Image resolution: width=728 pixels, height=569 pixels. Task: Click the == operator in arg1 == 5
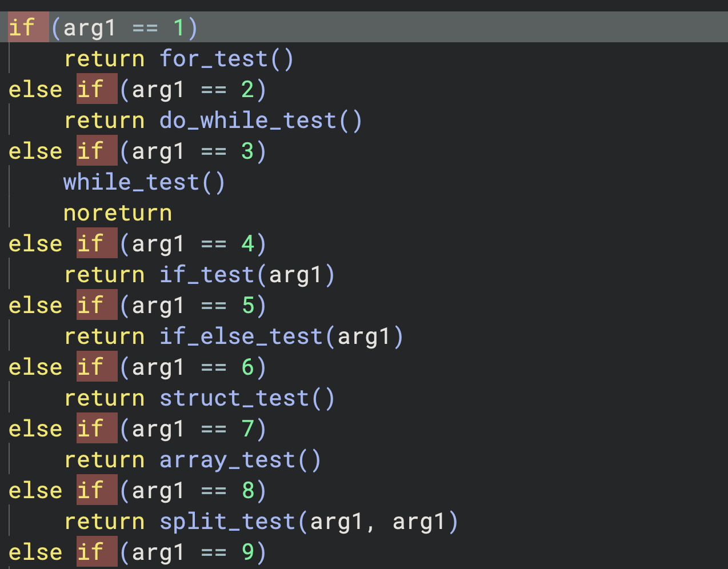click(214, 306)
